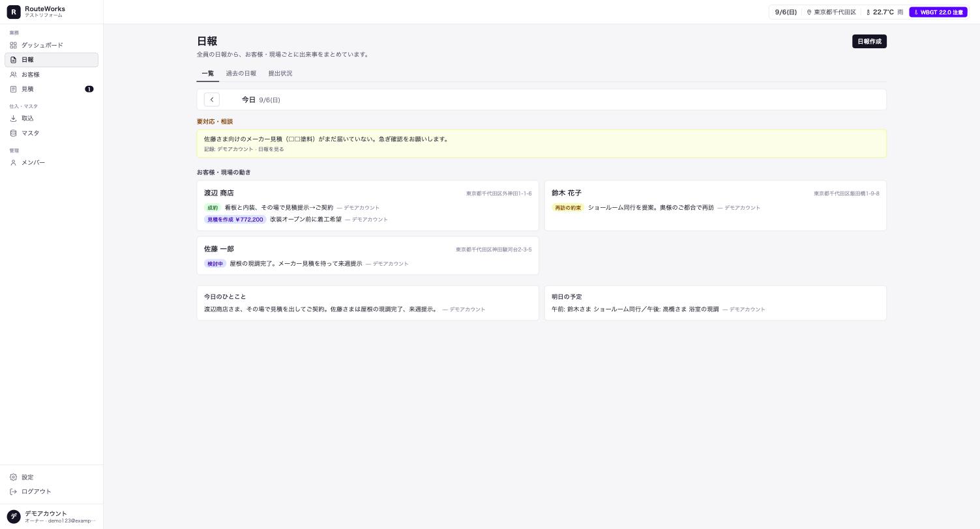Click the 見積 notification count badge
The width and height of the screenshot is (980, 529).
tap(89, 89)
